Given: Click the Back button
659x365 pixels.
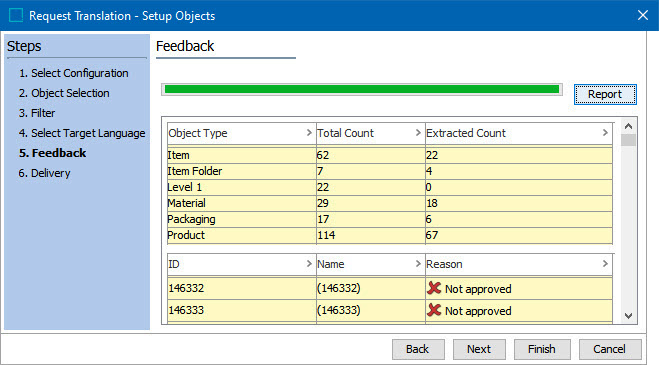Looking at the screenshot, I should (418, 349).
